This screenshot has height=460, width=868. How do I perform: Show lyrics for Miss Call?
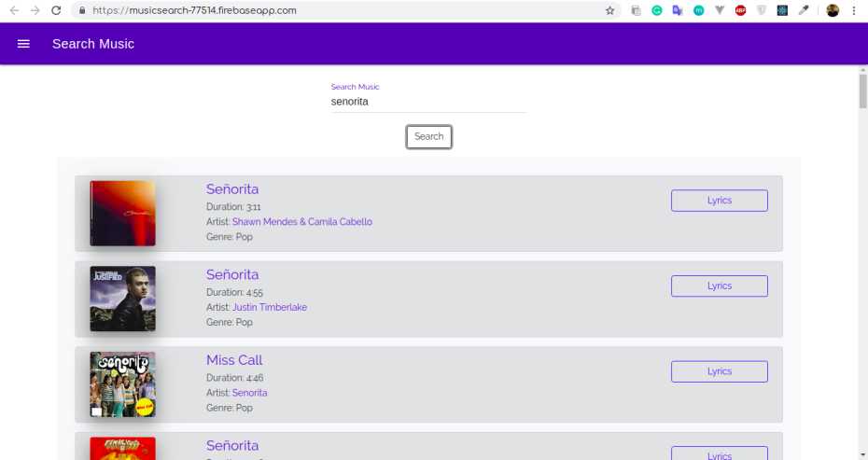point(719,371)
